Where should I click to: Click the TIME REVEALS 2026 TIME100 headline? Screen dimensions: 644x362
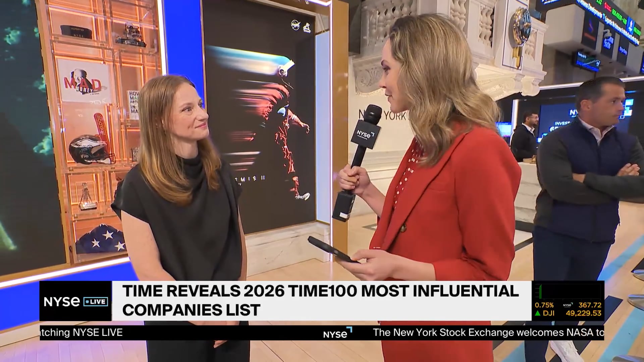[x=320, y=300]
